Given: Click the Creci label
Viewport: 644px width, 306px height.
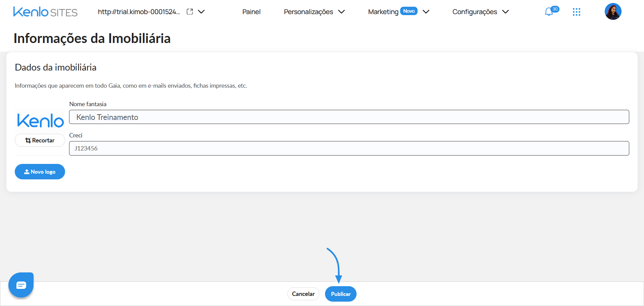Looking at the screenshot, I should click(x=76, y=135).
